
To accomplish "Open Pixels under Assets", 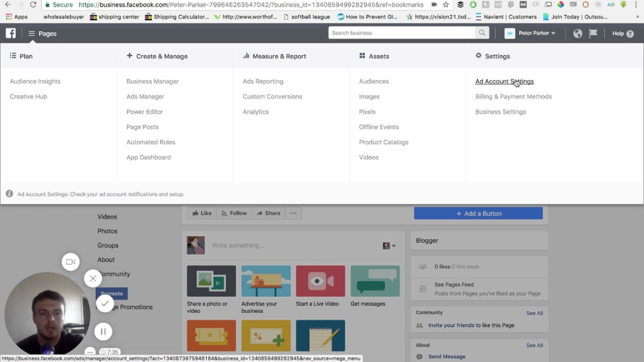I will coord(367,112).
